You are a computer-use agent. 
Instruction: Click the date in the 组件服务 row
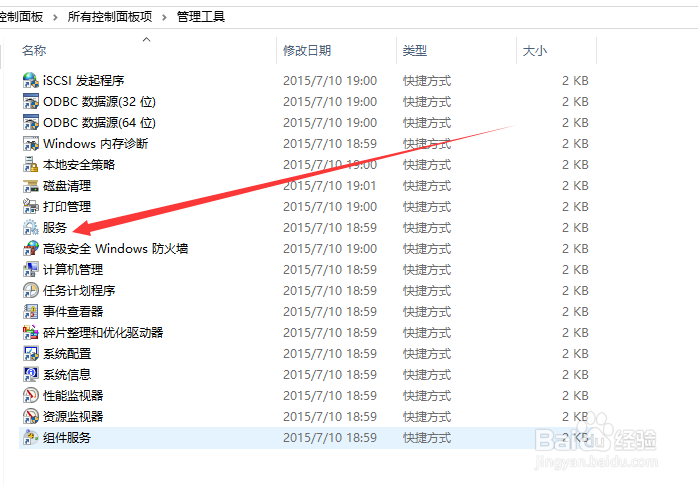(x=330, y=438)
